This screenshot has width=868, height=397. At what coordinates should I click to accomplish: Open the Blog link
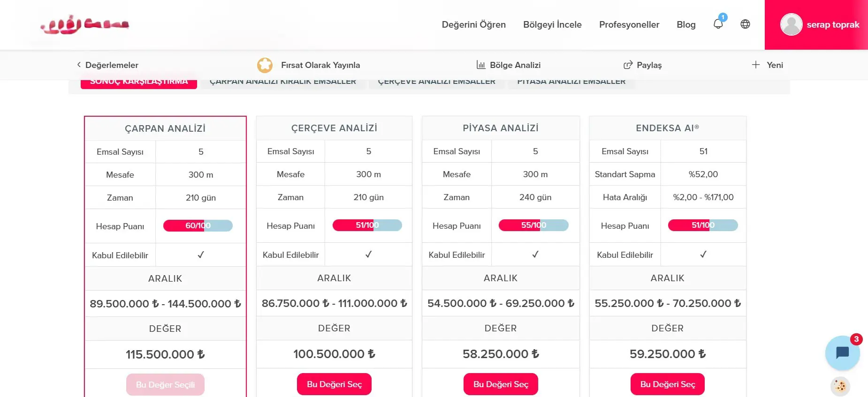pos(686,24)
